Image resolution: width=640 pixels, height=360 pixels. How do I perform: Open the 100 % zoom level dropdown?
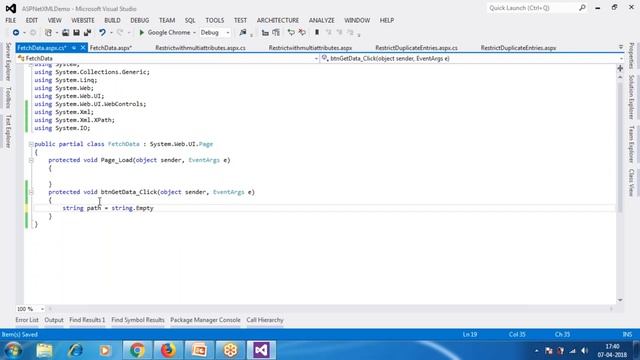(42, 309)
